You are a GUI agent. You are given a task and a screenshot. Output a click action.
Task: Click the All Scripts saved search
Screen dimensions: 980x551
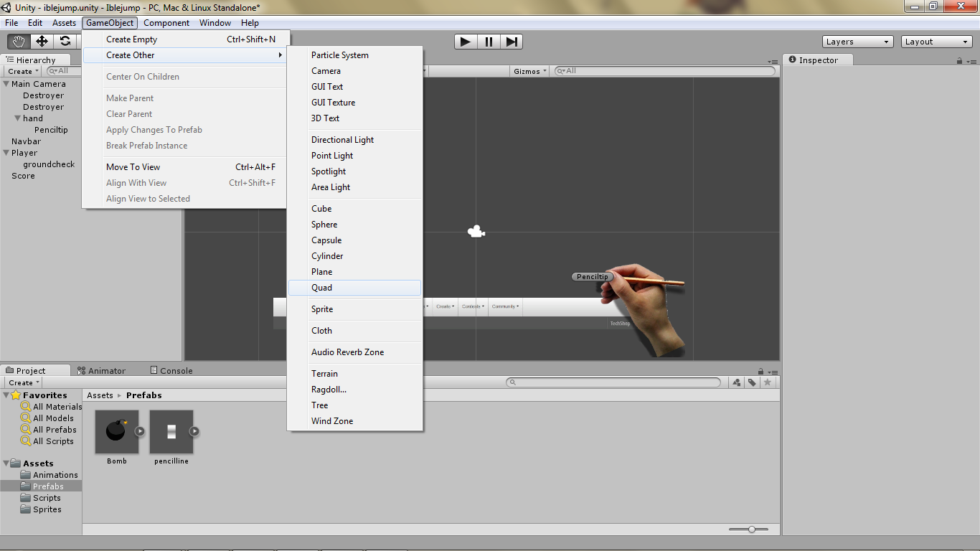pos(47,441)
